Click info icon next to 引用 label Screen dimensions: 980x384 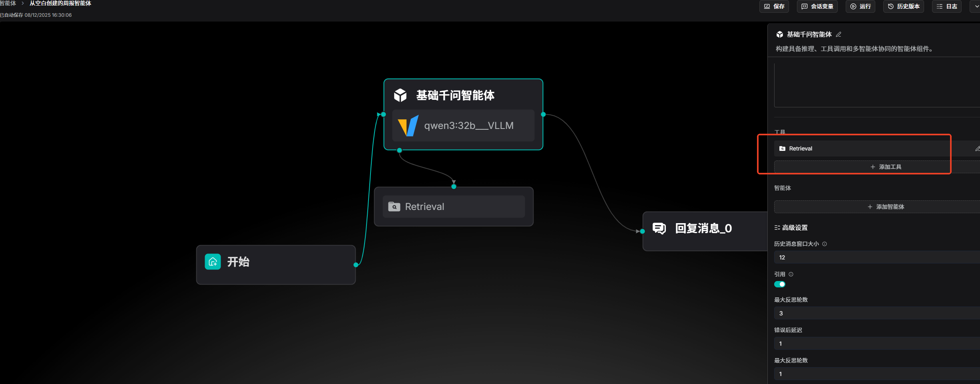791,274
